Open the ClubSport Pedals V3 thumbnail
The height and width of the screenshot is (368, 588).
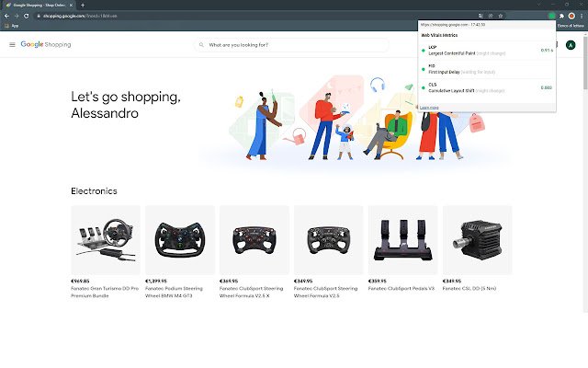[402, 240]
